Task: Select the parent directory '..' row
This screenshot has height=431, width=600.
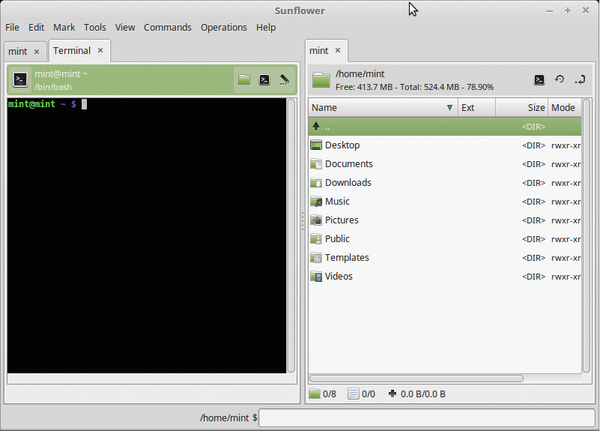Action: click(x=445, y=126)
